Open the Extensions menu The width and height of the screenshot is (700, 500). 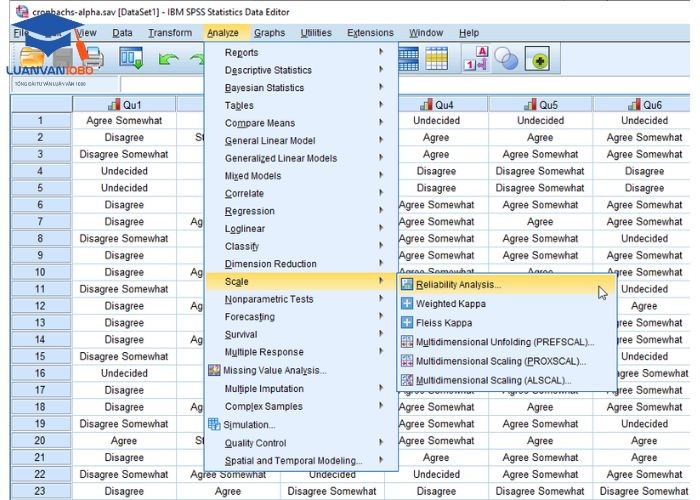[371, 33]
